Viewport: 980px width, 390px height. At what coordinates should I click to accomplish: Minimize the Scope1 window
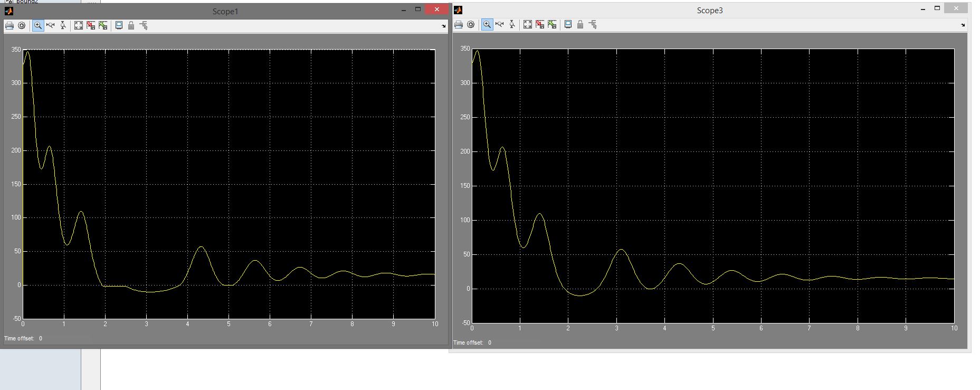click(404, 9)
